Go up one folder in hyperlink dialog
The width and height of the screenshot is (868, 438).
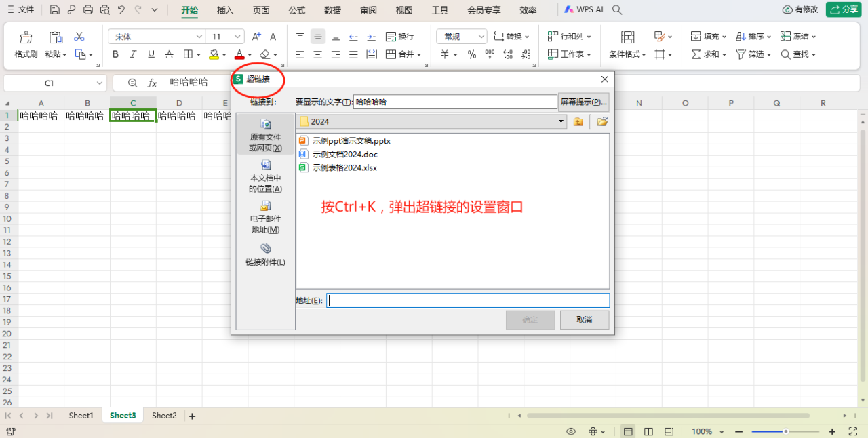pos(578,121)
